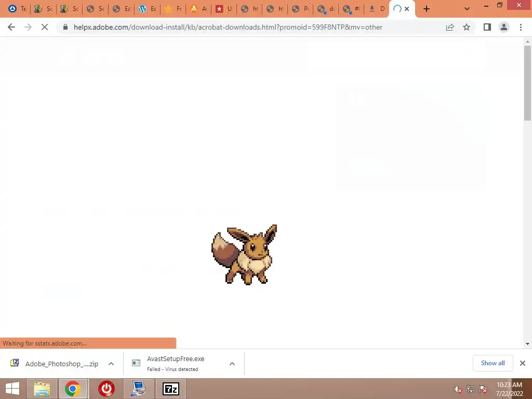
Task: Switch to the red star tab labeled U
Action: [224, 9]
